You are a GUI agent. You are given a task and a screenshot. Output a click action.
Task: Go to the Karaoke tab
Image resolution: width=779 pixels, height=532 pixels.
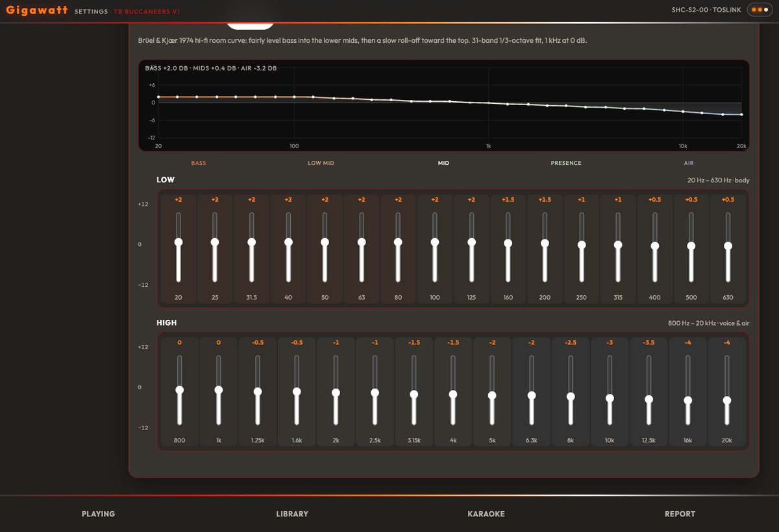click(x=486, y=514)
